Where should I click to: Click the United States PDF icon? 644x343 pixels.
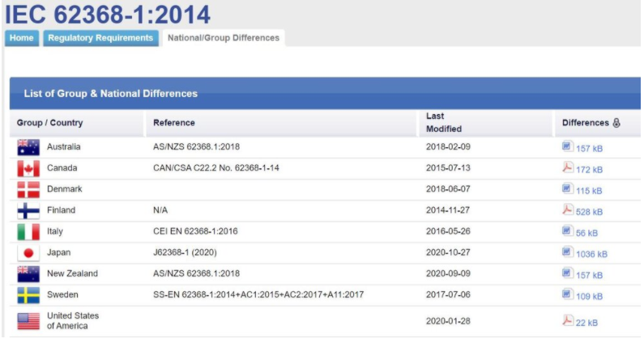tap(567, 320)
